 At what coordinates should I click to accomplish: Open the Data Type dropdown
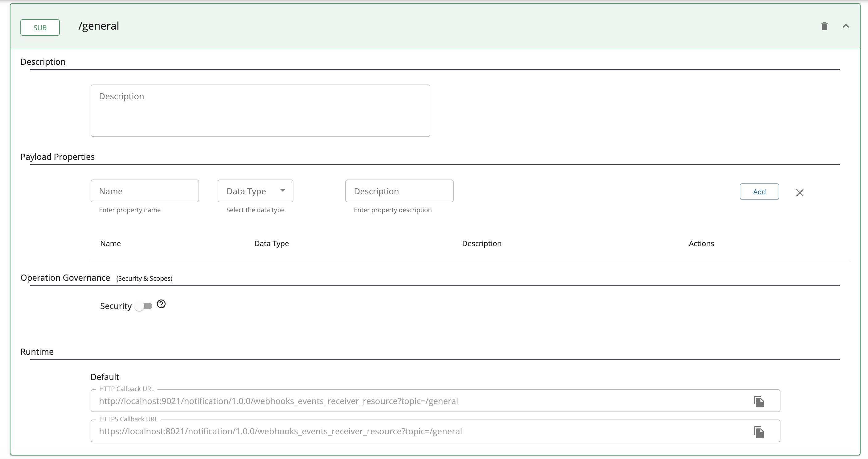tap(255, 191)
